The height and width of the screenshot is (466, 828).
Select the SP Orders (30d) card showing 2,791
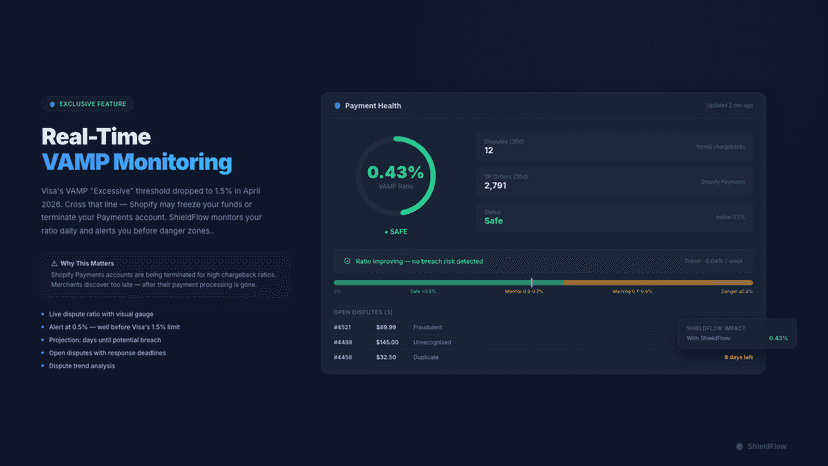[x=615, y=182]
